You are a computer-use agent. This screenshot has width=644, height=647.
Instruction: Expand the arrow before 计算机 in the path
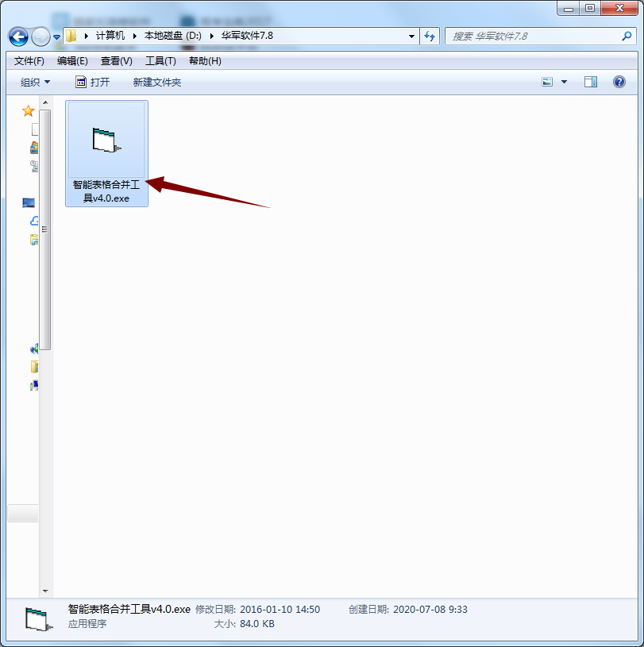click(x=87, y=37)
